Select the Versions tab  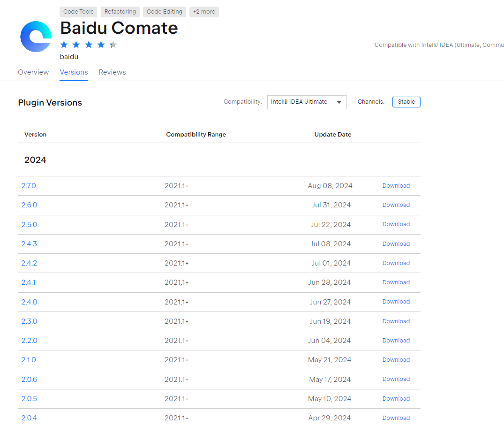point(74,72)
